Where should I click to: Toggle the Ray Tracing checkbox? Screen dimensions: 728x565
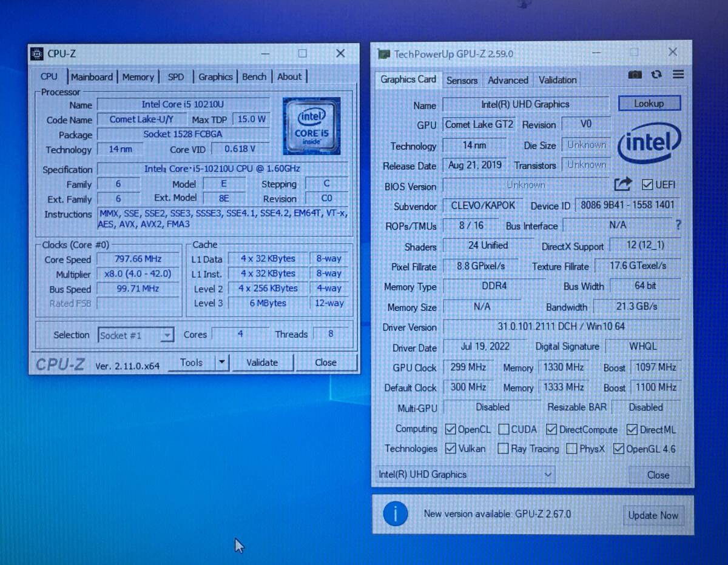point(503,449)
